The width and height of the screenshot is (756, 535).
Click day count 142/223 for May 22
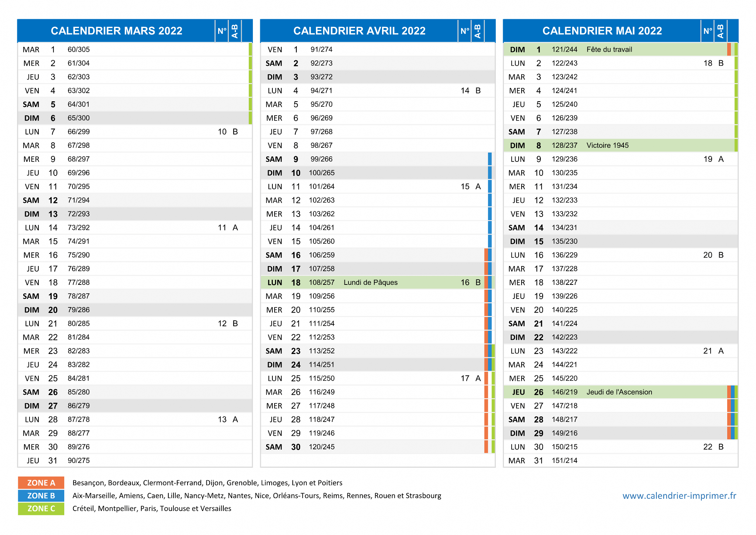point(564,337)
